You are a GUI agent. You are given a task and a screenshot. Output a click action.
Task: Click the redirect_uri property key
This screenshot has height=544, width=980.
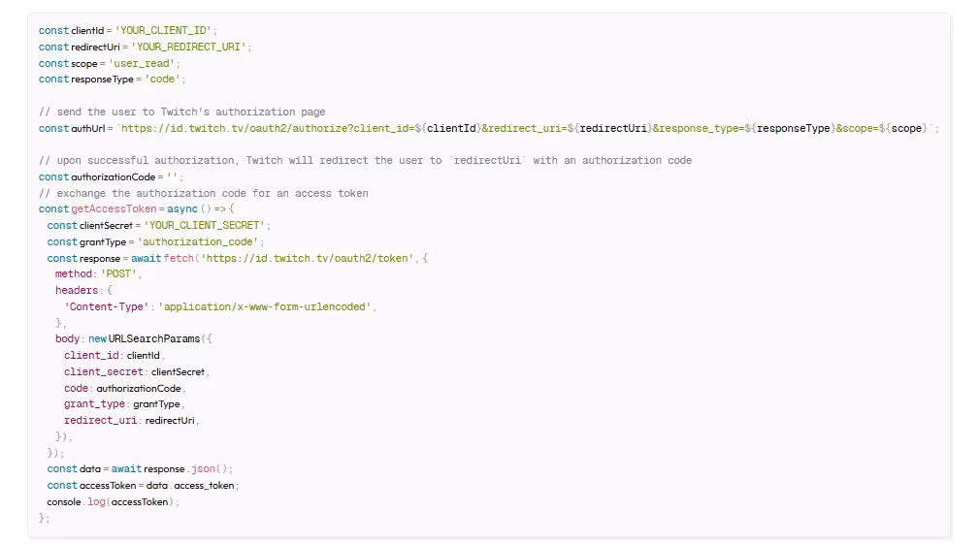pos(100,420)
